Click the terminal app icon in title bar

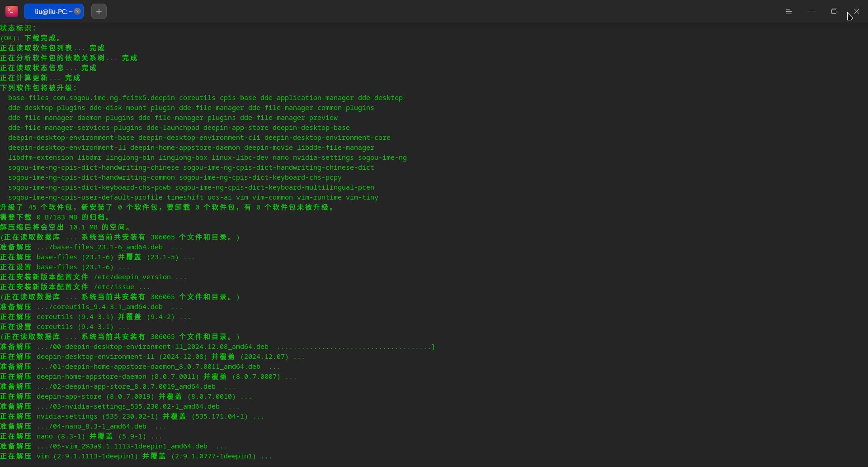pos(12,11)
